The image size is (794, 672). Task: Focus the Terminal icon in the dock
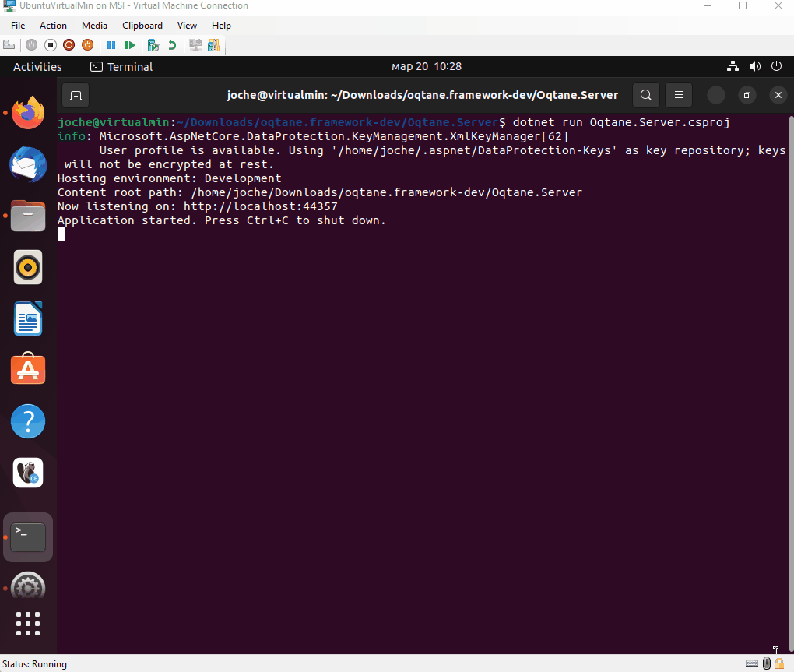pyautogui.click(x=28, y=537)
